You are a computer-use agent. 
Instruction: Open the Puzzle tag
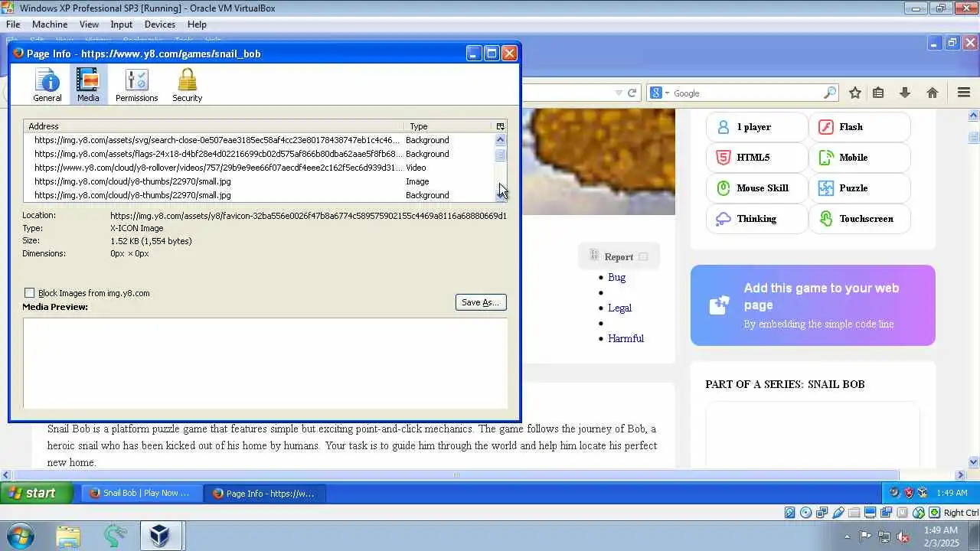pos(859,188)
